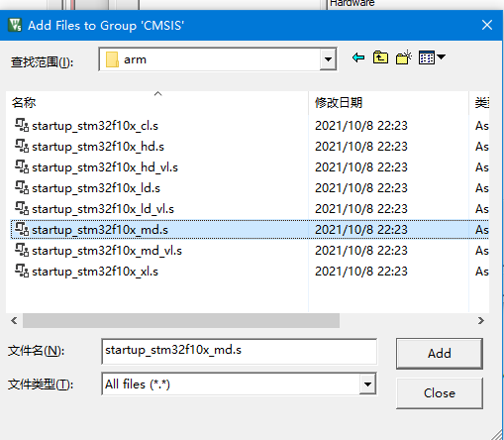
Task: Go up one folder level
Action: click(380, 57)
